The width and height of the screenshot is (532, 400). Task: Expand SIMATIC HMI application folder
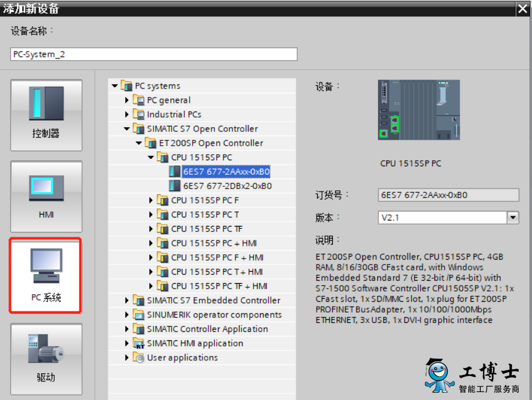[126, 343]
